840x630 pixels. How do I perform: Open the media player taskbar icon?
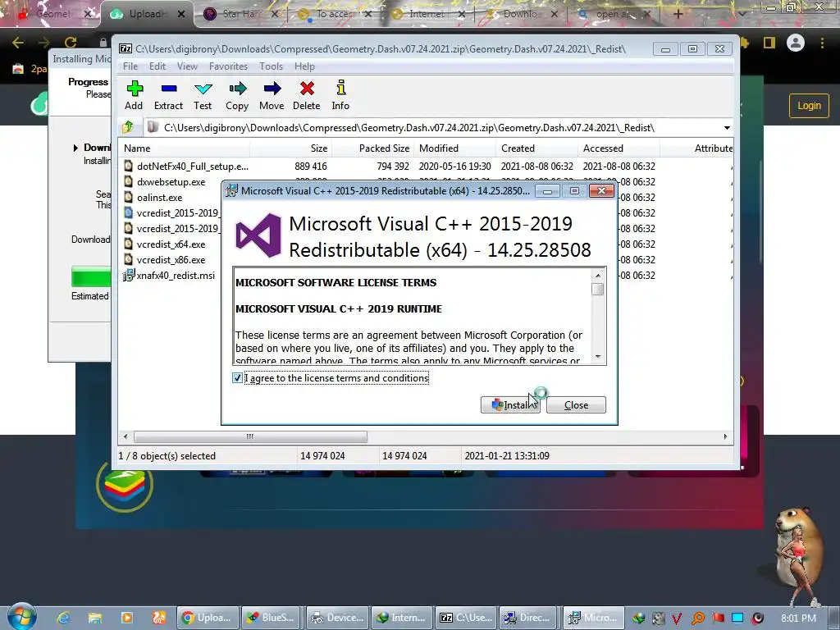coord(127,618)
